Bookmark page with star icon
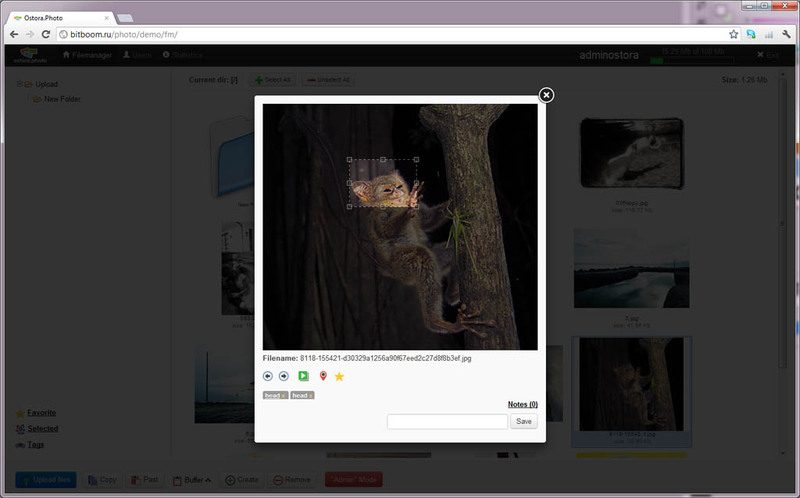This screenshot has width=800, height=498. (733, 34)
